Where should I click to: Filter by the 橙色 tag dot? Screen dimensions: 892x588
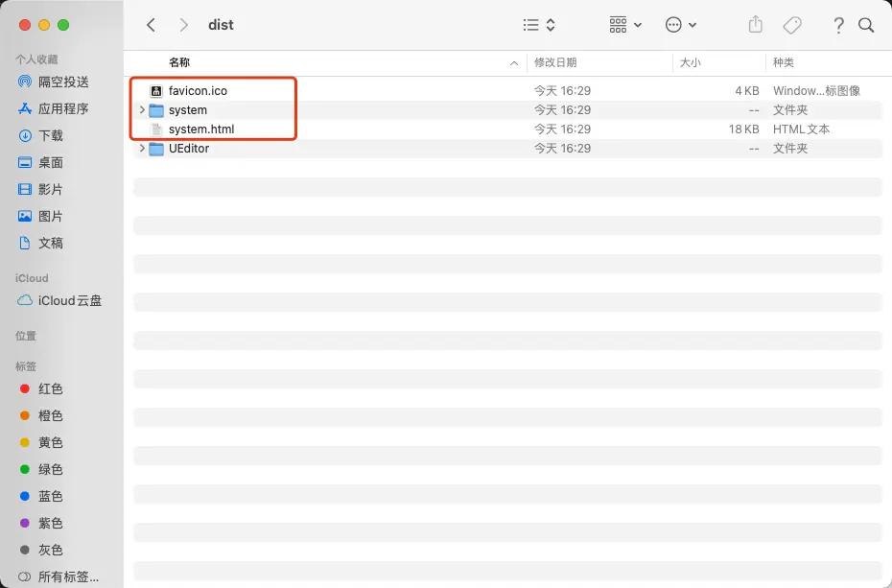(x=25, y=415)
